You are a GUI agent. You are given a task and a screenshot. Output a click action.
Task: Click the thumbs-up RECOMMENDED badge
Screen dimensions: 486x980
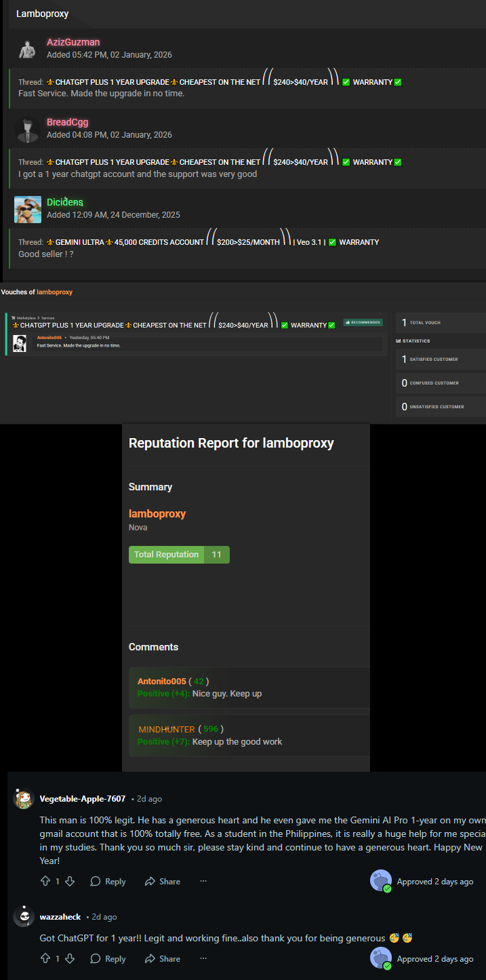pyautogui.click(x=363, y=322)
